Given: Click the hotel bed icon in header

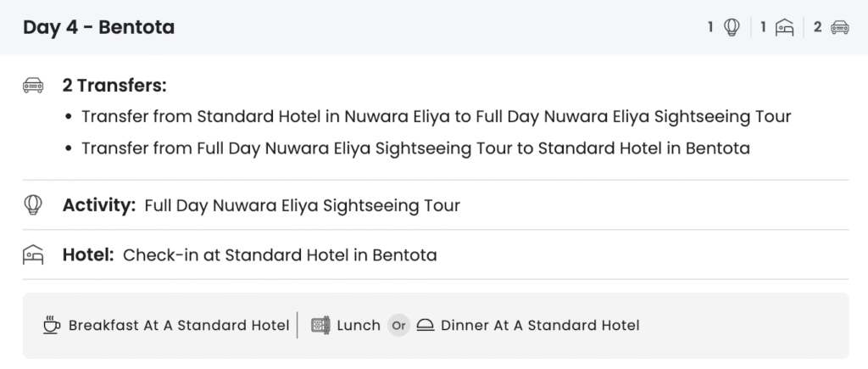Looking at the screenshot, I should pos(785,27).
